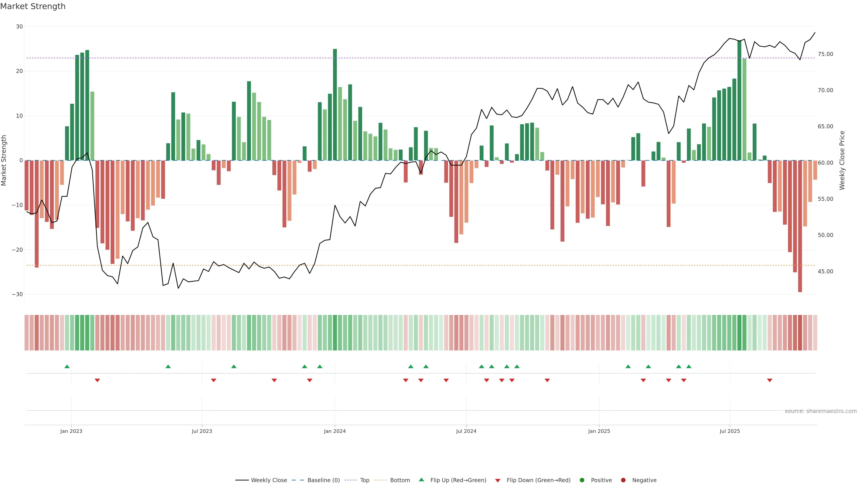Click the source: sharemaestro.com text
The width and height of the screenshot is (868, 488).
tap(821, 411)
